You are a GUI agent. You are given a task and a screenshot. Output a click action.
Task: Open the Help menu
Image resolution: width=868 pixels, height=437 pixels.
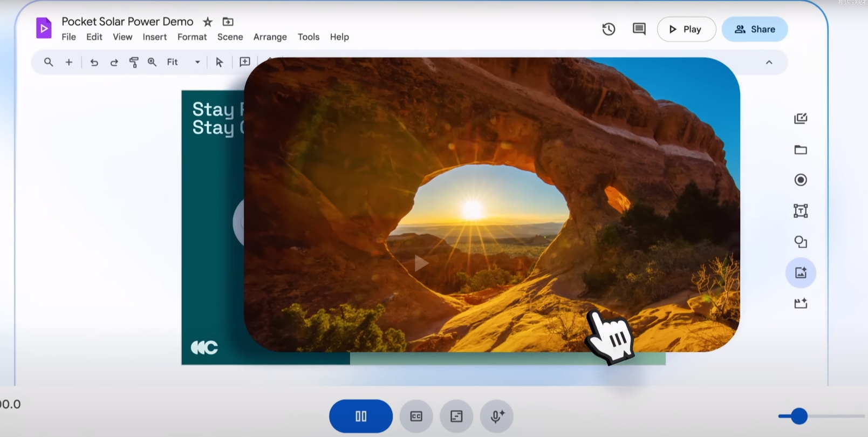click(x=339, y=37)
